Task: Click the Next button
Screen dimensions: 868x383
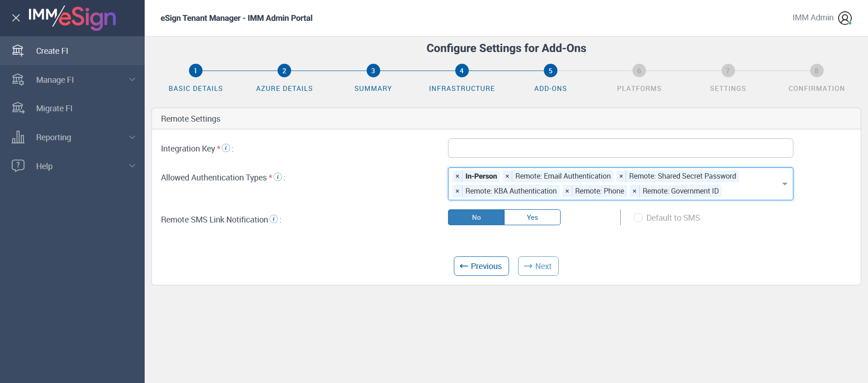Action: coord(538,266)
